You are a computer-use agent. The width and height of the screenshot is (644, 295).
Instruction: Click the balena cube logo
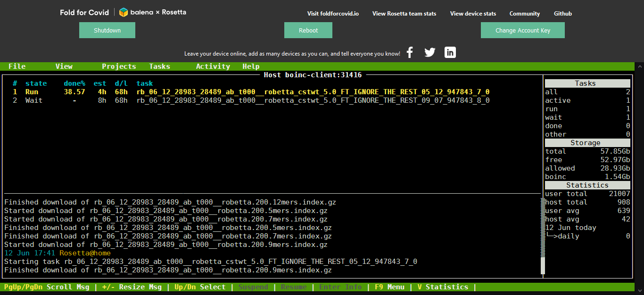click(124, 12)
